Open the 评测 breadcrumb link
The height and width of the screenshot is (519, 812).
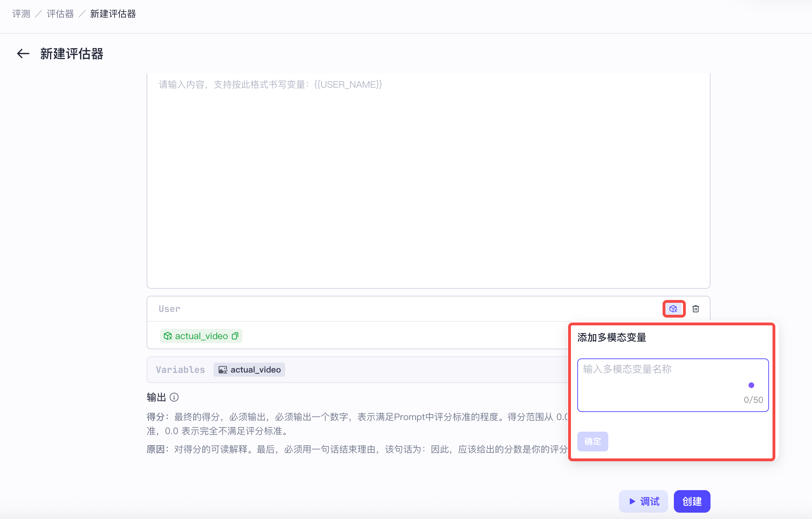tap(21, 14)
